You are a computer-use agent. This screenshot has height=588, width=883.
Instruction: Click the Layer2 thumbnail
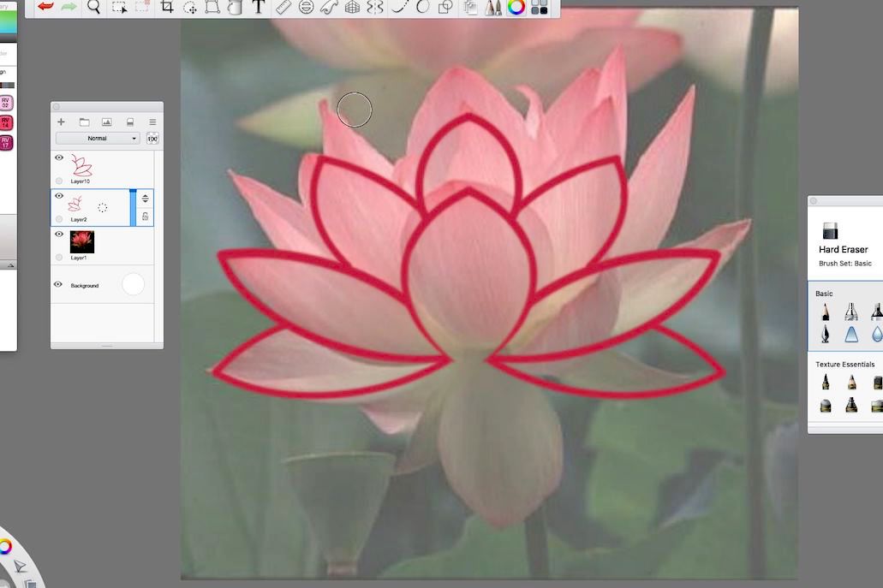pyautogui.click(x=76, y=204)
